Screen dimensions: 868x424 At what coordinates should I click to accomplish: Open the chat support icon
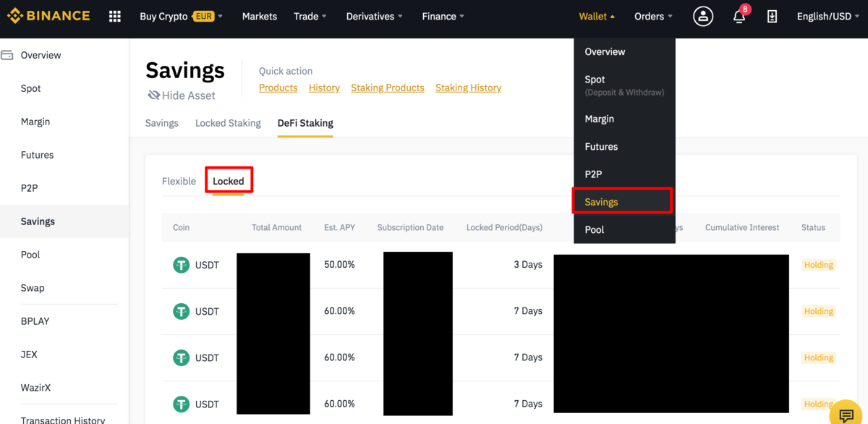pos(846,416)
